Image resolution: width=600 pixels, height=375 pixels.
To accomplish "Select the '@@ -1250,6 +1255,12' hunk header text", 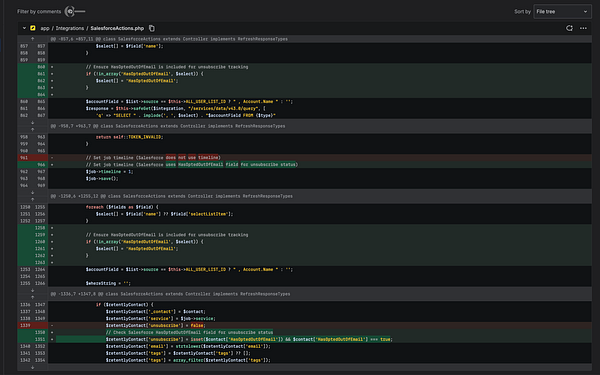I will (x=171, y=196).
